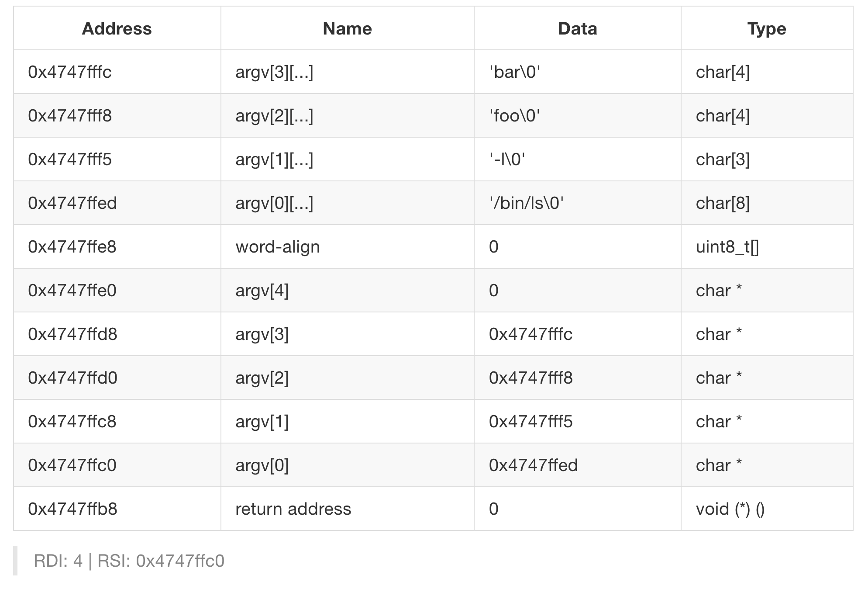
Task: Click the void (*) () type cell
Action: tap(730, 509)
